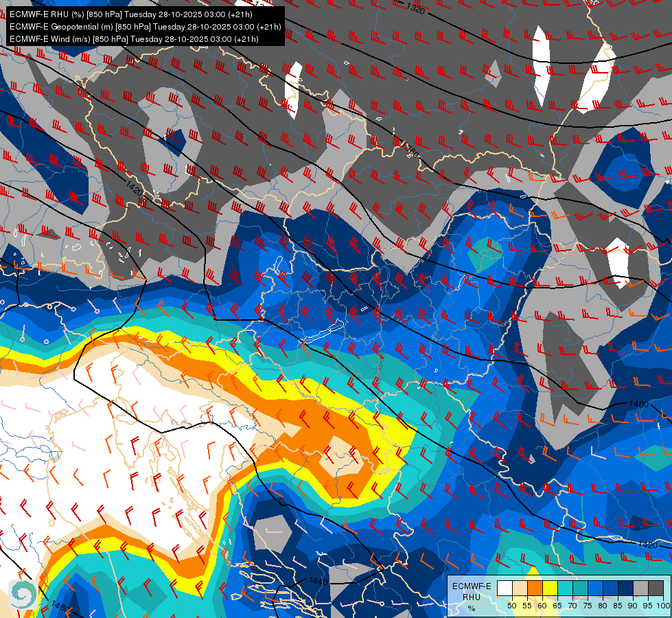Pick the cyan 65-70 legend swatch
672x618 pixels.
tap(566, 588)
